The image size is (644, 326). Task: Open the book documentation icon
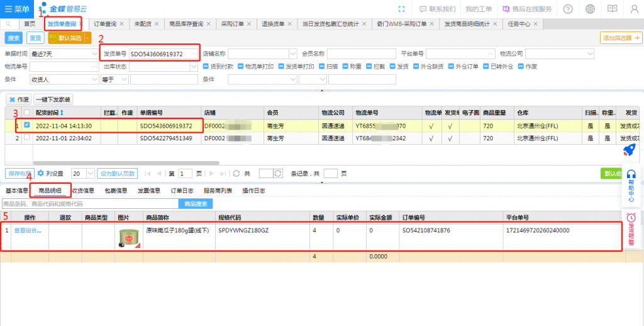[613, 9]
